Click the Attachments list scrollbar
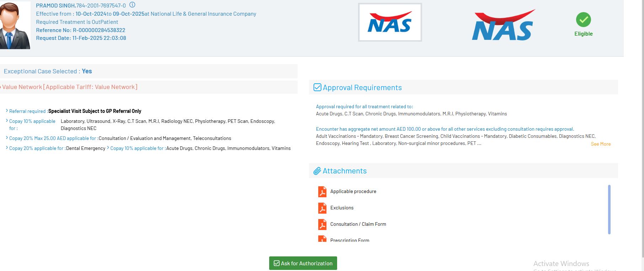 point(609,209)
